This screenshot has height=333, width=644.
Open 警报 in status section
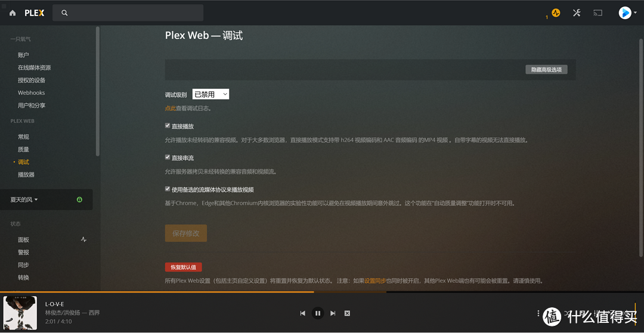pyautogui.click(x=23, y=252)
